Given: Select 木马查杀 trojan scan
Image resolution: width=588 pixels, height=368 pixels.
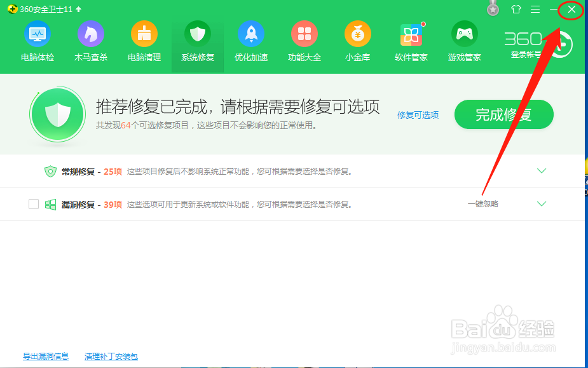Looking at the screenshot, I should pos(90,41).
